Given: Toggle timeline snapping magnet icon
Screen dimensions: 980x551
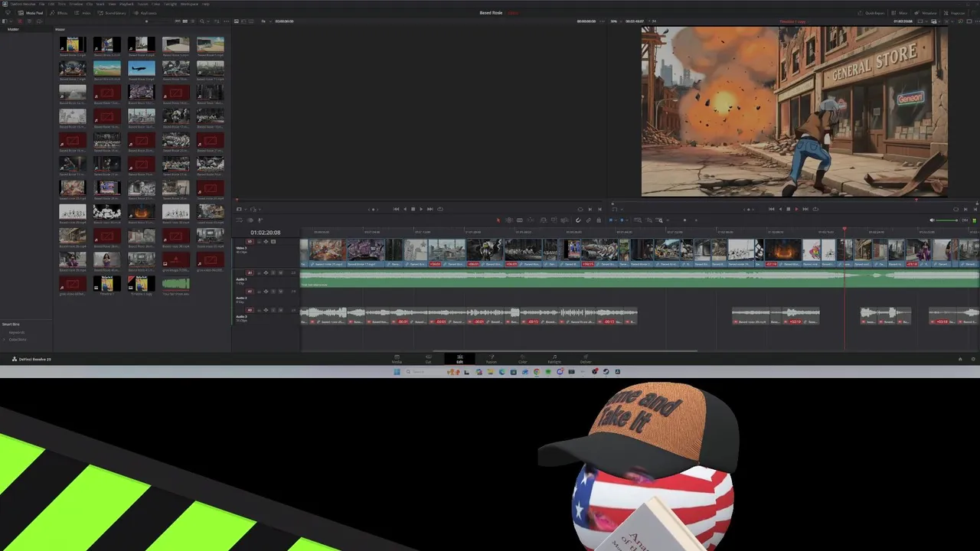Looking at the screenshot, I should pos(578,220).
